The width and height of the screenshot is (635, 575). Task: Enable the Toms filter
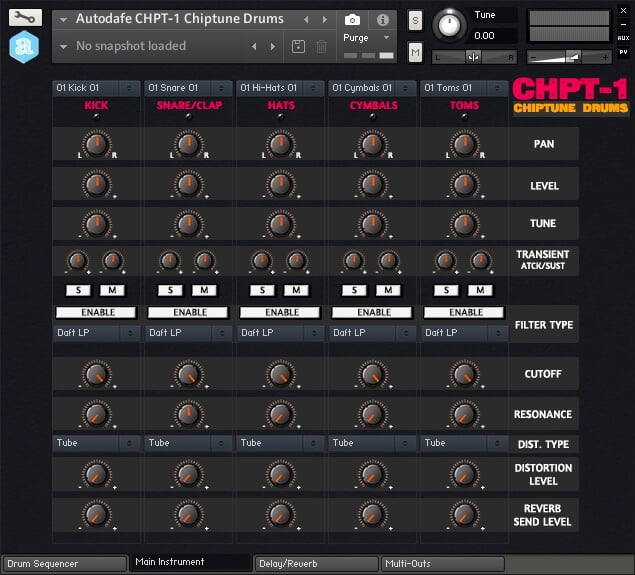click(x=464, y=312)
